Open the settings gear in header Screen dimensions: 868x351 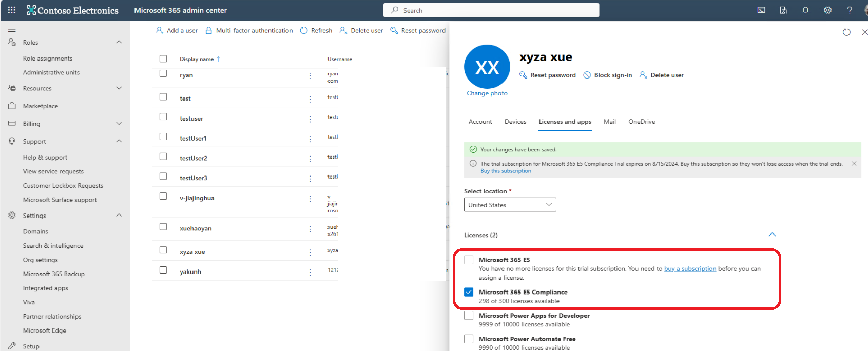827,10
